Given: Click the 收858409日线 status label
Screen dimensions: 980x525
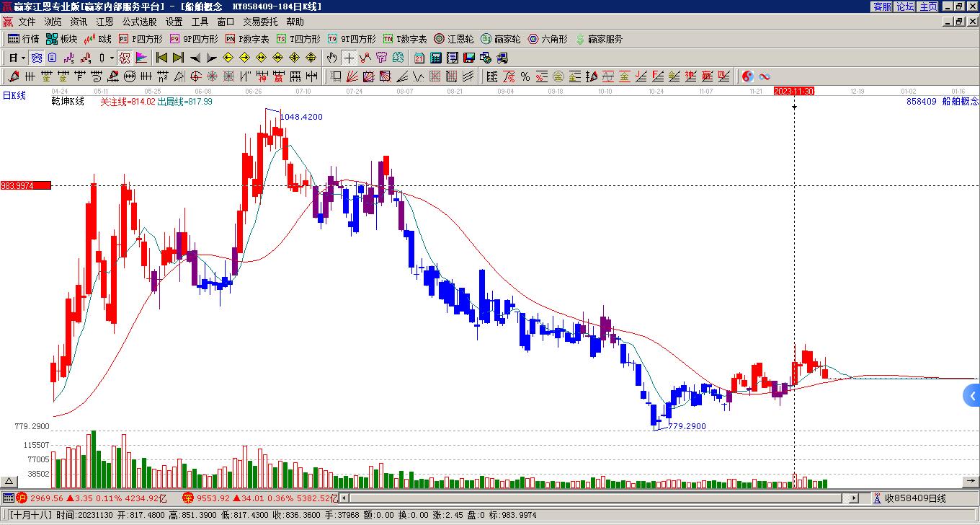Looking at the screenshot, I should [915, 498].
